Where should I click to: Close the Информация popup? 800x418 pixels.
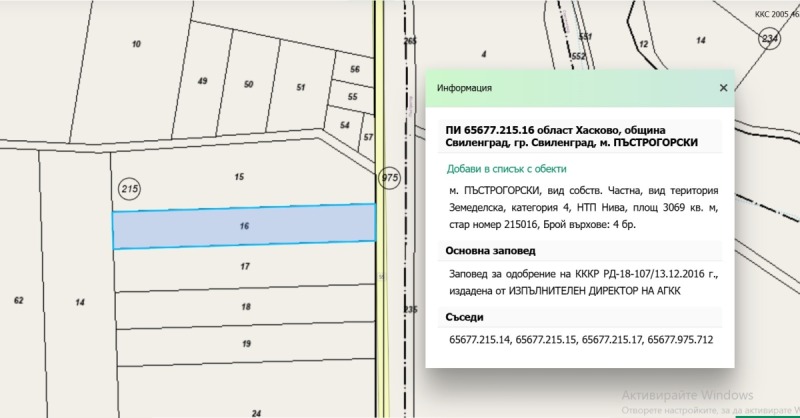[x=723, y=88]
